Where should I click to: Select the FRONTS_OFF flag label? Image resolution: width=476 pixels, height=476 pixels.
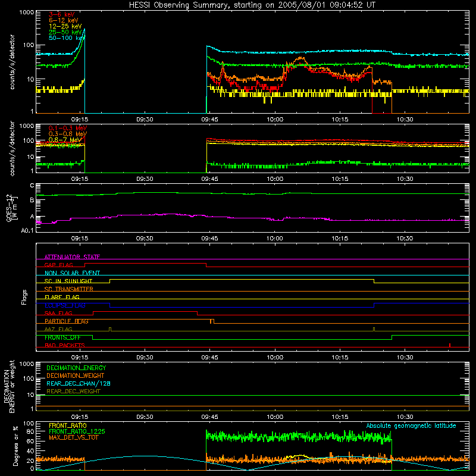[x=62, y=337]
